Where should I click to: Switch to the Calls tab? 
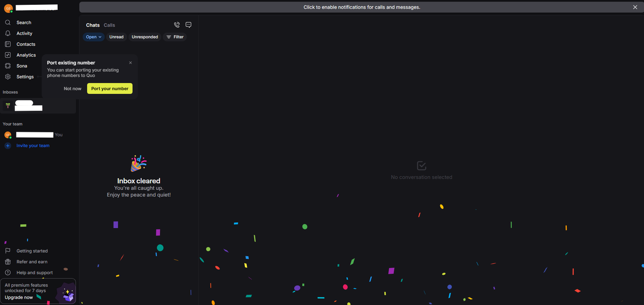tap(109, 25)
